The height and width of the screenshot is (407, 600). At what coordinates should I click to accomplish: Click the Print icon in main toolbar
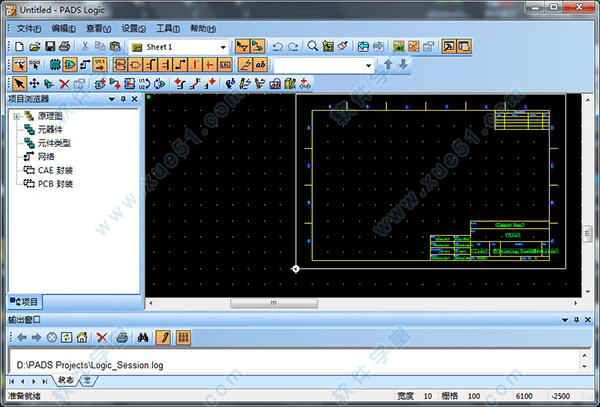tap(64, 47)
